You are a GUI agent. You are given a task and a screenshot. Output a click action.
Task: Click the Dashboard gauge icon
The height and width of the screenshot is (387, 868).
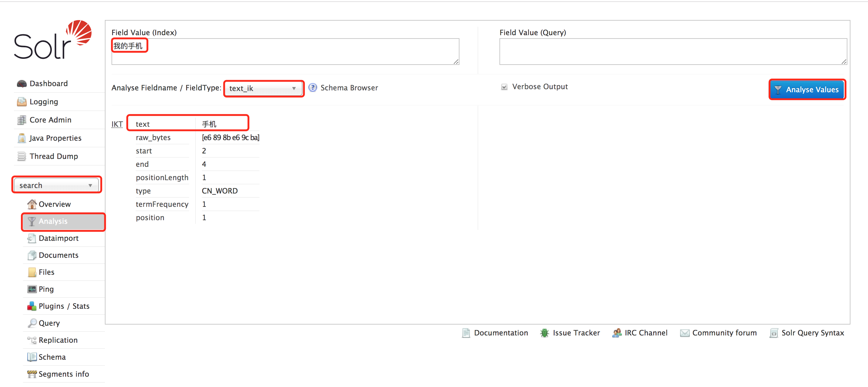(22, 84)
